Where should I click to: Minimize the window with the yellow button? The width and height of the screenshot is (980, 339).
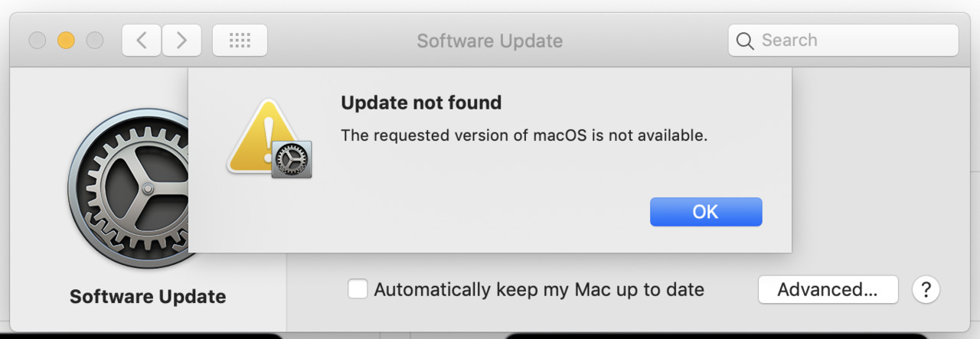tap(67, 41)
